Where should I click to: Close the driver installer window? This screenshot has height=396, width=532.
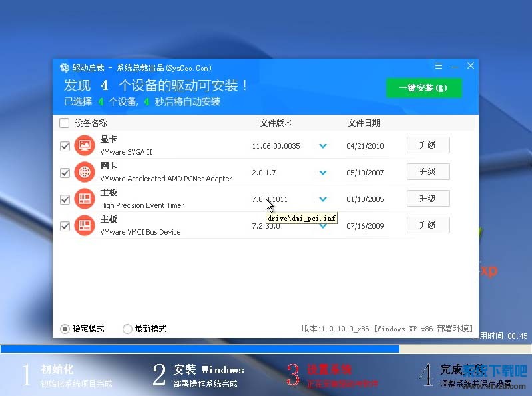(471, 67)
